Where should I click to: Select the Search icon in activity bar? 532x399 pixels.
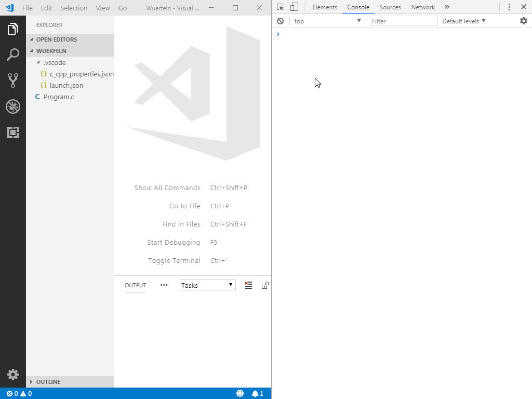[12, 55]
